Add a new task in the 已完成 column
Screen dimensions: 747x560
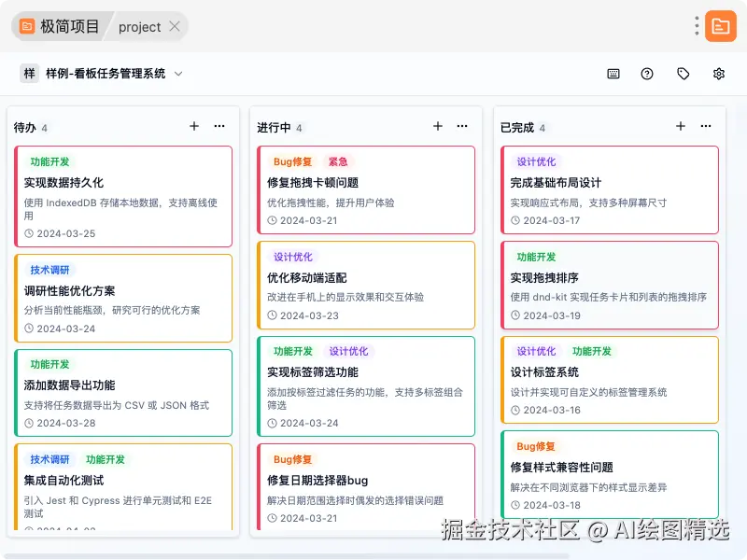pyautogui.click(x=681, y=126)
